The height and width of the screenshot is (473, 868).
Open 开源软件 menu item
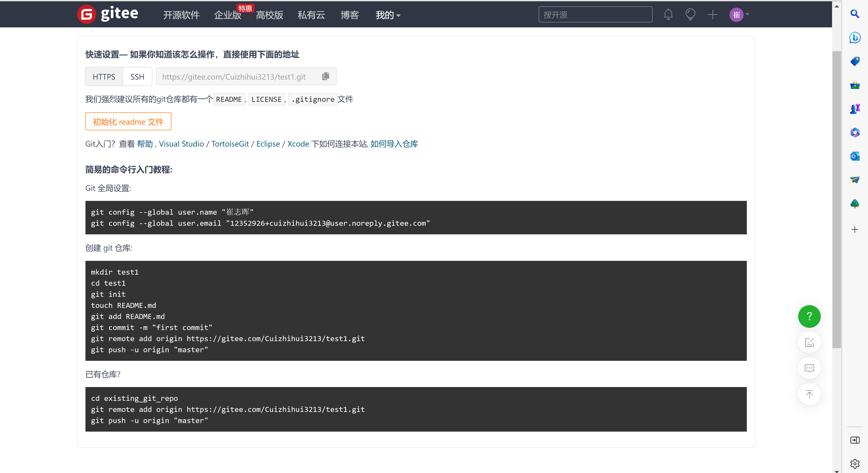point(181,15)
